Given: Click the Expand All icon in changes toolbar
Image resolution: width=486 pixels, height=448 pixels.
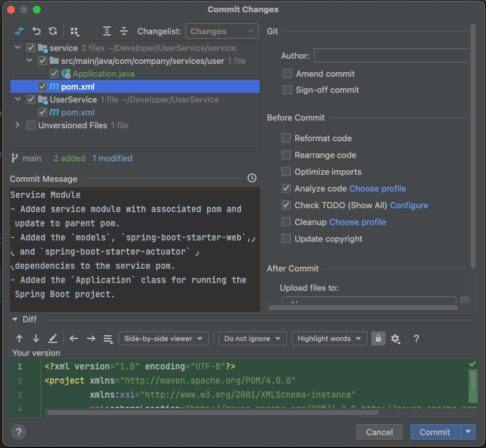Looking at the screenshot, I should [x=107, y=31].
